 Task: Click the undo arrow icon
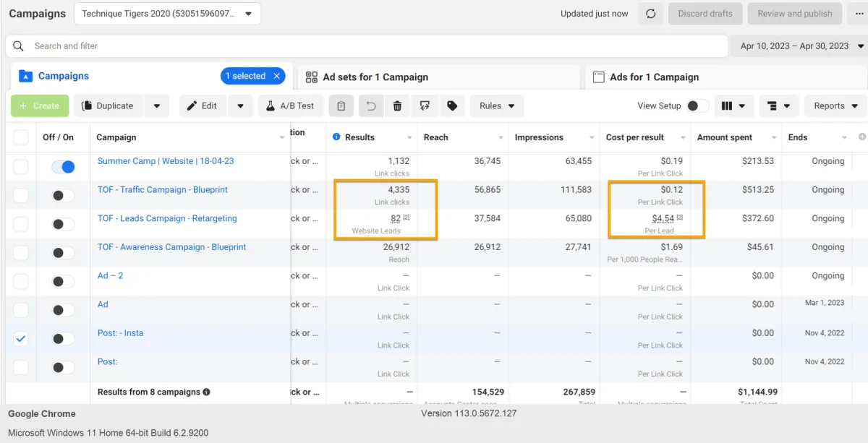point(370,106)
